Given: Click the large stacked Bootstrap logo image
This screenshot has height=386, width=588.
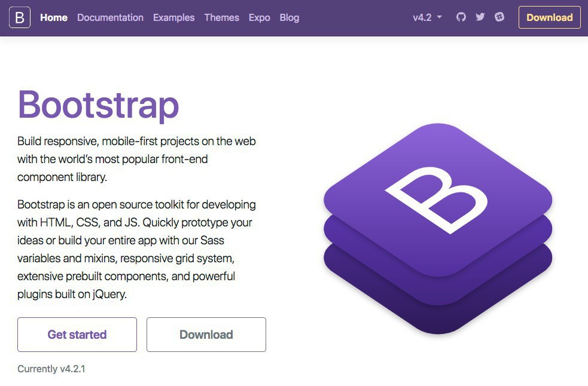Looking at the screenshot, I should click(x=438, y=229).
